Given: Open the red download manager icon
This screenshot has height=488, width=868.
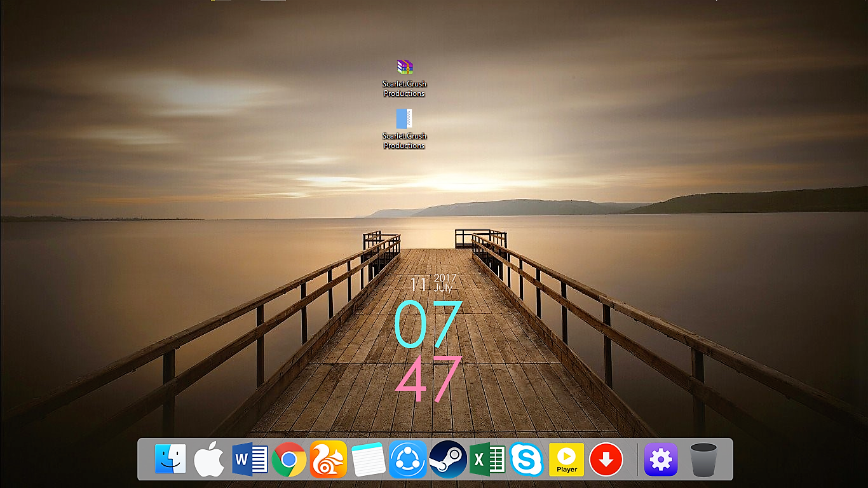Looking at the screenshot, I should 606,459.
